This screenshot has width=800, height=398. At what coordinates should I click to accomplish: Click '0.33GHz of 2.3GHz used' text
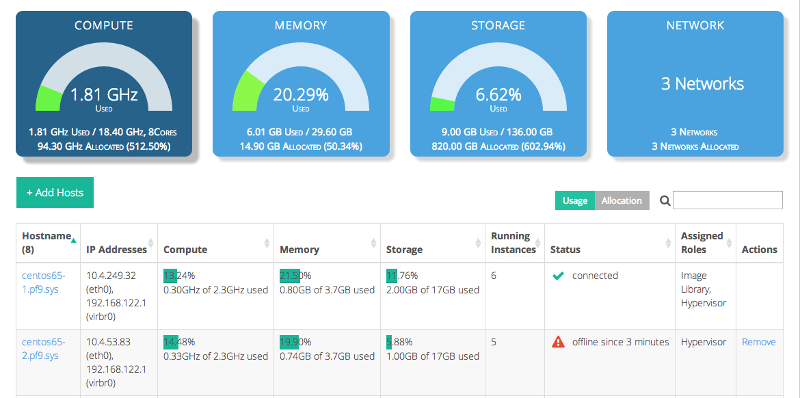coord(215,356)
